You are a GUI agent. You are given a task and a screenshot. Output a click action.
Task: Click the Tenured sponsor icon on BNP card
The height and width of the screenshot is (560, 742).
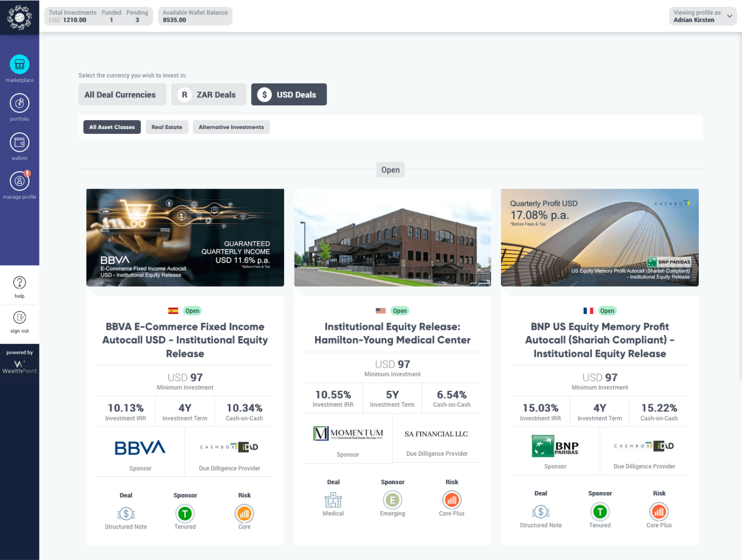600,512
